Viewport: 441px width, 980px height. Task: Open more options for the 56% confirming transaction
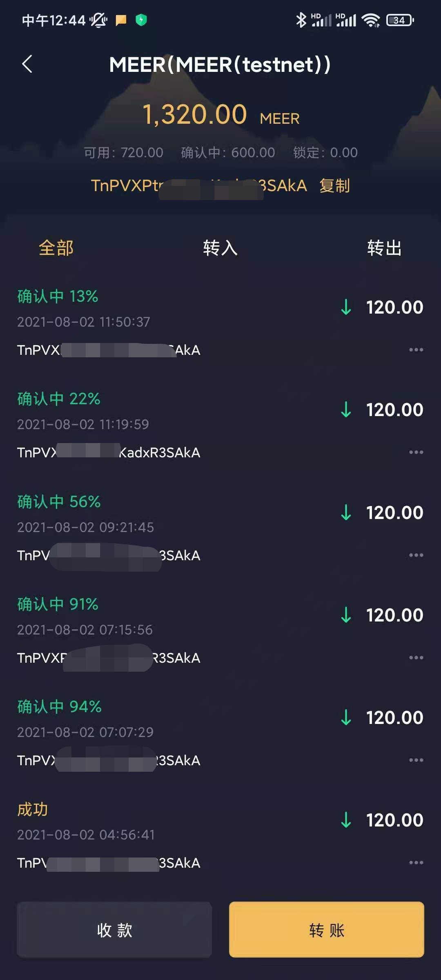pyautogui.click(x=416, y=555)
